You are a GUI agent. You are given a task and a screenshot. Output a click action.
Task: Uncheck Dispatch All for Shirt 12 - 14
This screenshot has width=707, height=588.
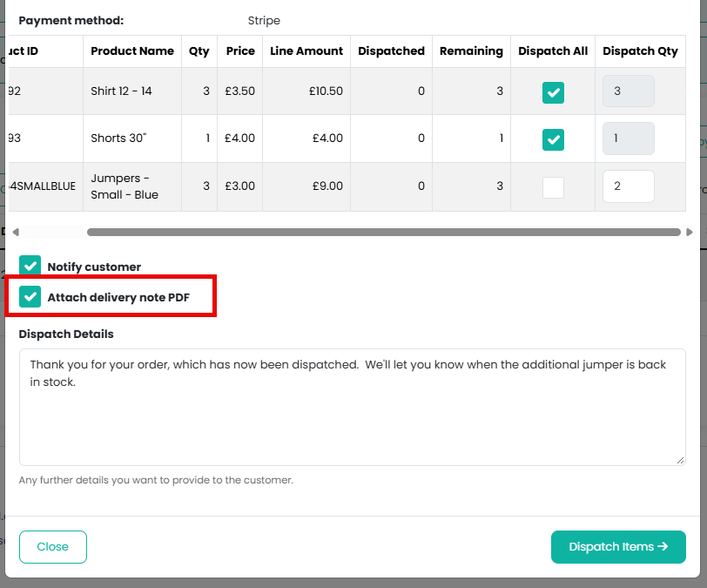(x=553, y=92)
